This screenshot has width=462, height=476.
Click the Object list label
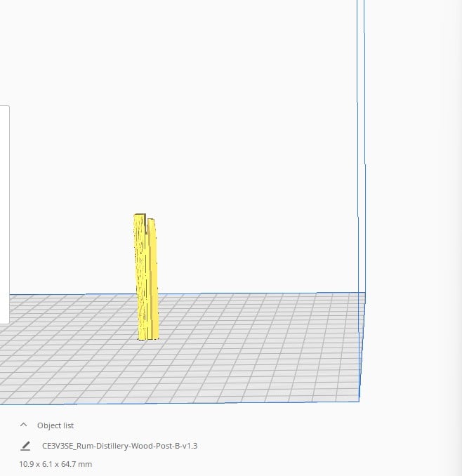click(55, 425)
